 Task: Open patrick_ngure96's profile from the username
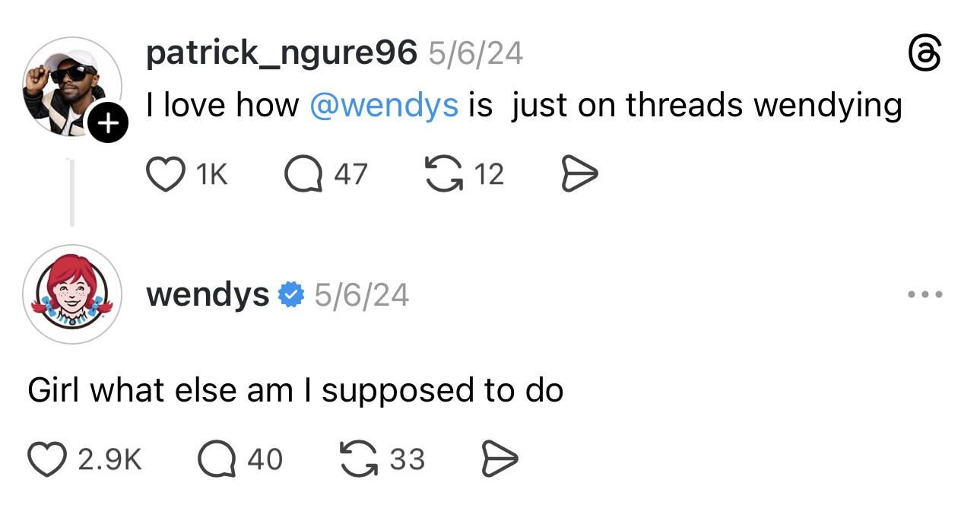(x=281, y=53)
